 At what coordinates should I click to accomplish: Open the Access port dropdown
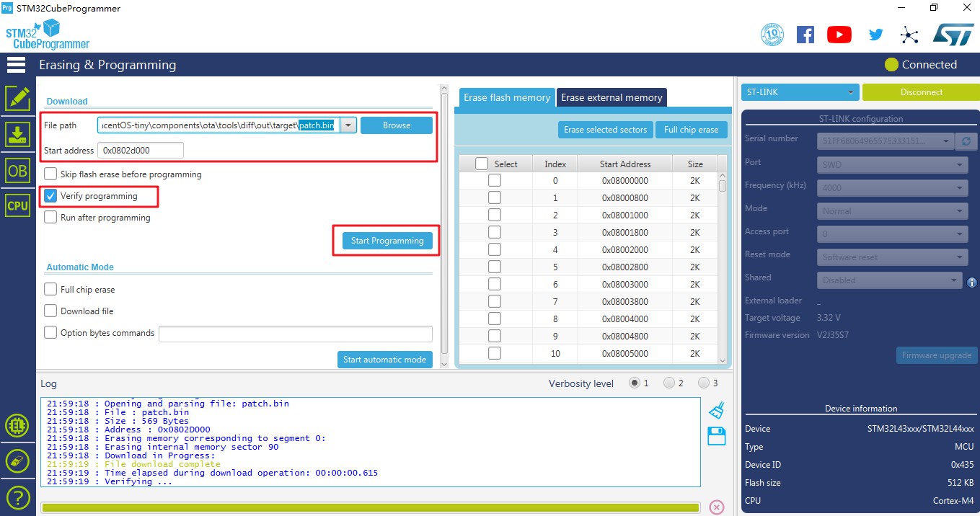point(892,234)
